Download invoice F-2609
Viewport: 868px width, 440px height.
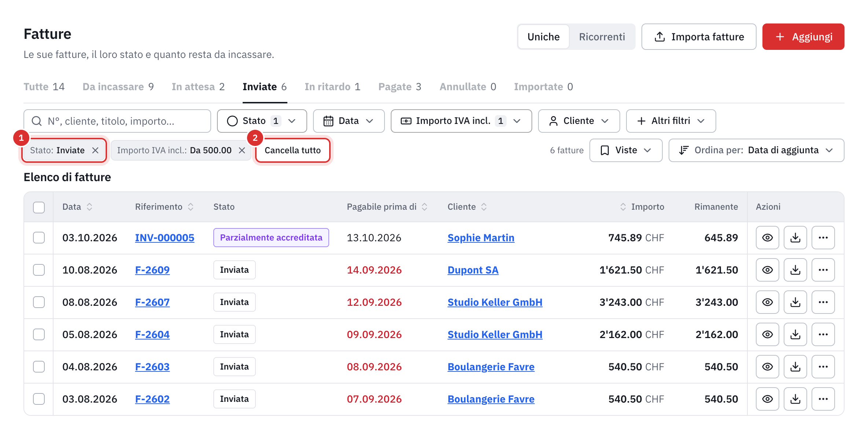click(795, 270)
